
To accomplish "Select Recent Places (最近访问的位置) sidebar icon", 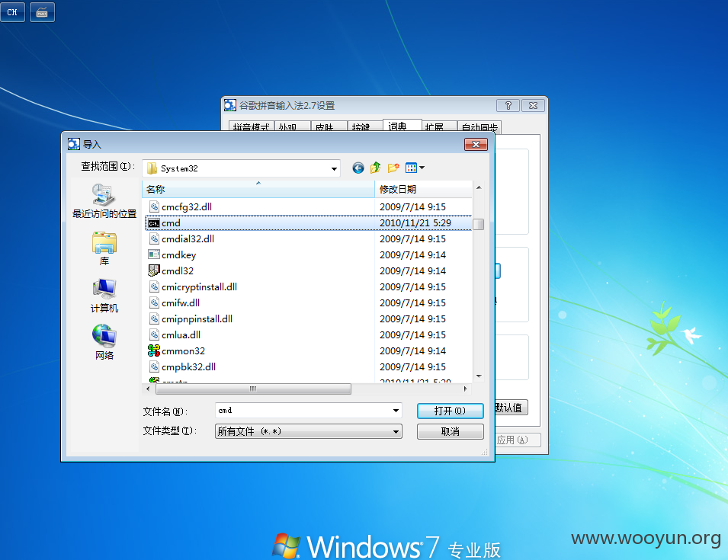I will coord(104,194).
